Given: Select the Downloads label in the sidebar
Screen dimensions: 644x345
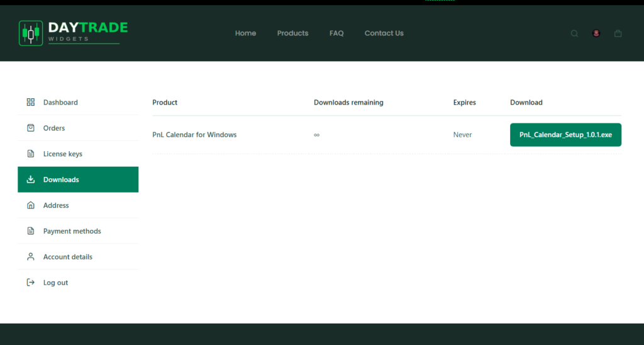Looking at the screenshot, I should pyautogui.click(x=61, y=179).
